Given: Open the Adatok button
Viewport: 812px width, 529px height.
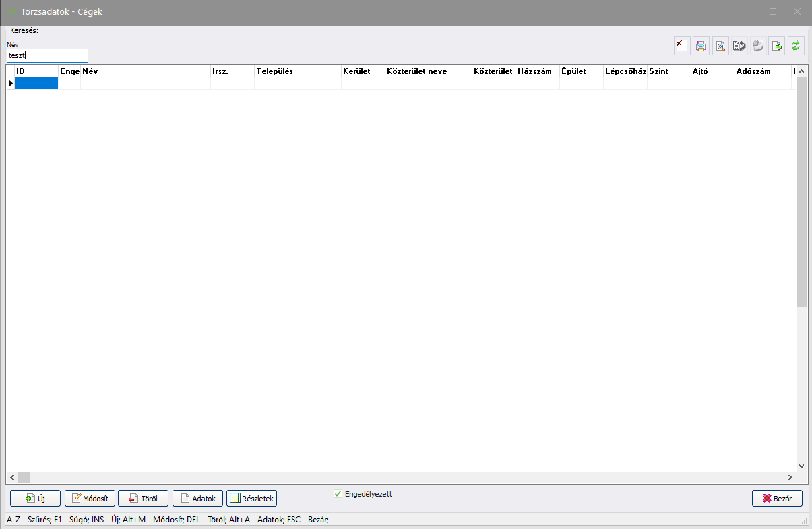Looking at the screenshot, I should (197, 499).
